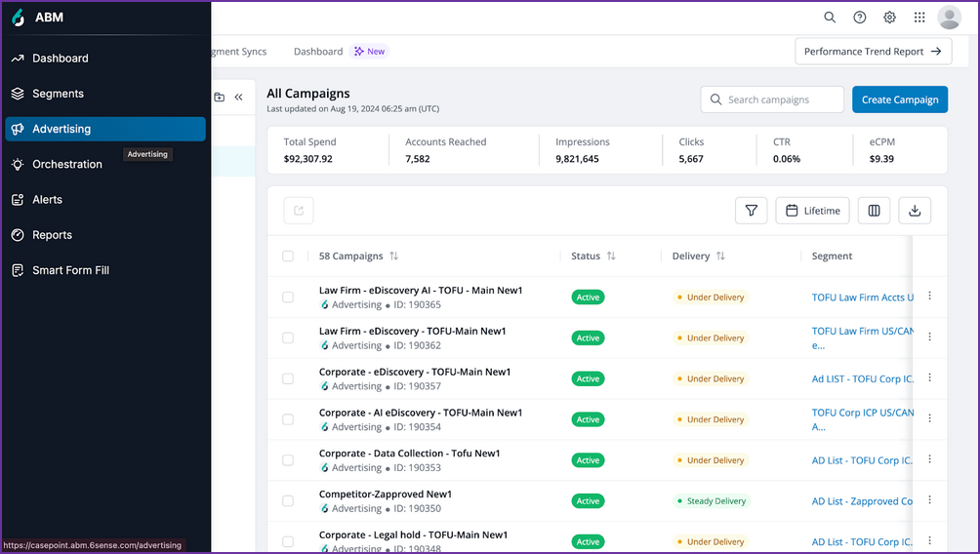Image resolution: width=980 pixels, height=554 pixels.
Task: Open more options for campaign ID 190357
Action: (929, 377)
